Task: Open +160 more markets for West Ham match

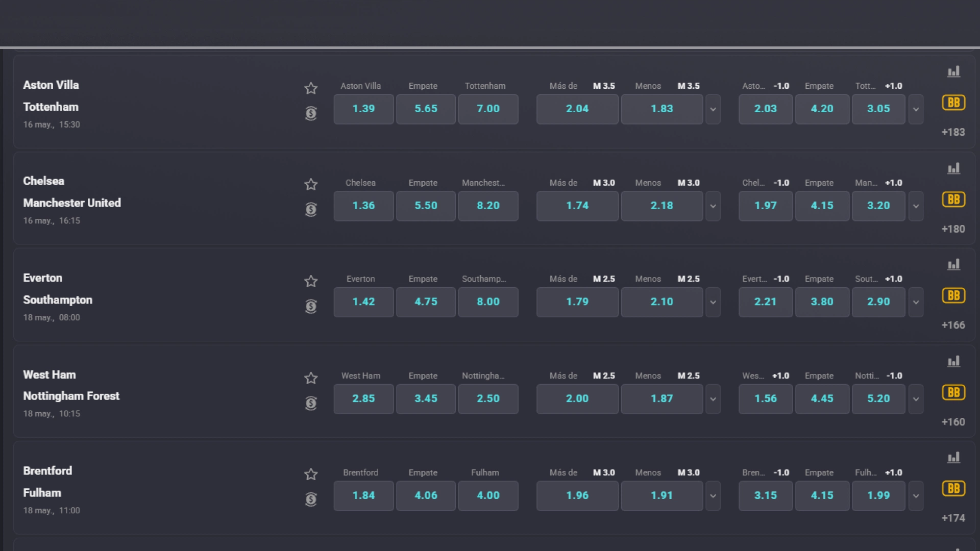Action: tap(953, 422)
